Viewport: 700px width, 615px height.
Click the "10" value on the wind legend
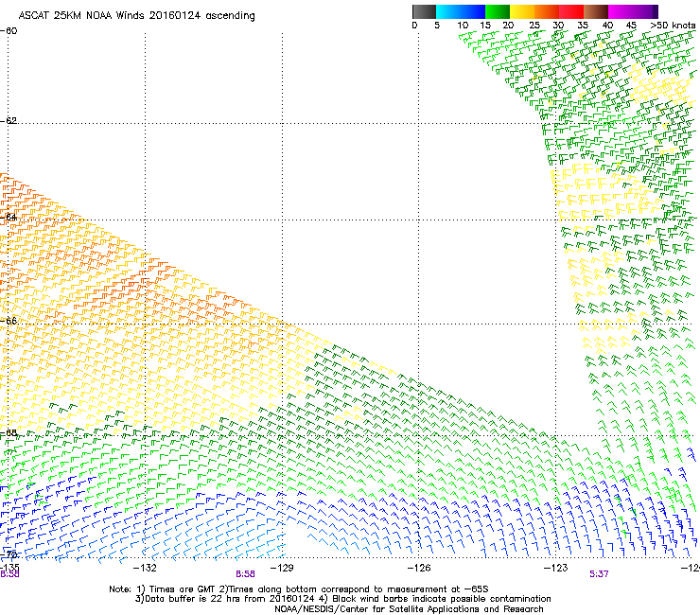tap(463, 26)
